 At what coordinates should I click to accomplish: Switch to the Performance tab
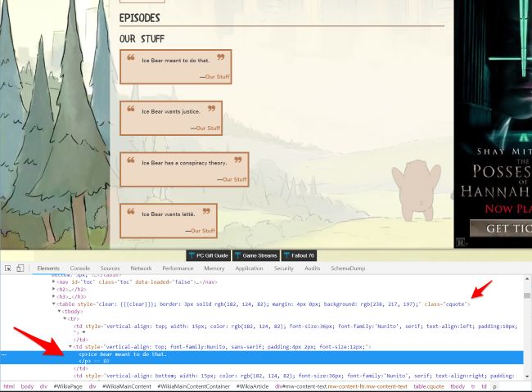click(178, 268)
